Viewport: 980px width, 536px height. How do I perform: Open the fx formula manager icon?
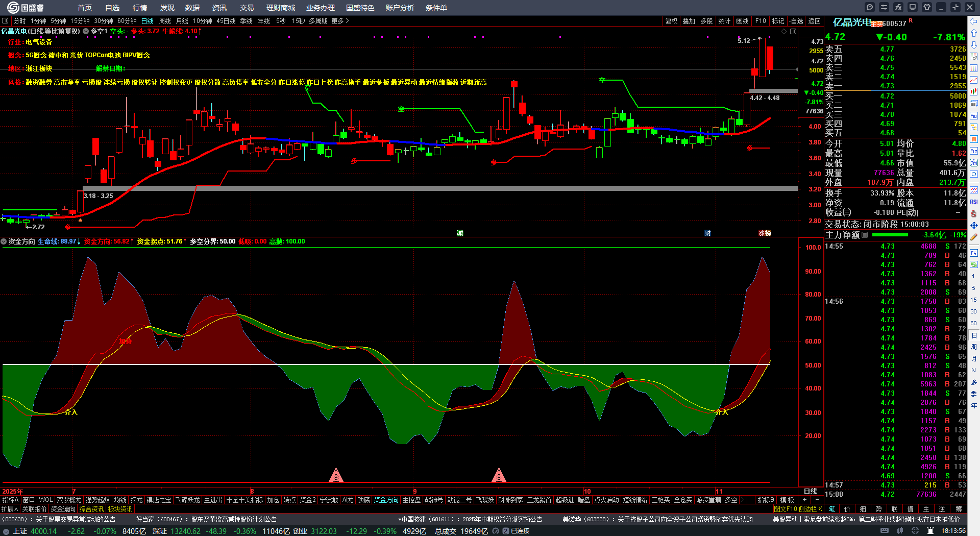pyautogui.click(x=898, y=7)
